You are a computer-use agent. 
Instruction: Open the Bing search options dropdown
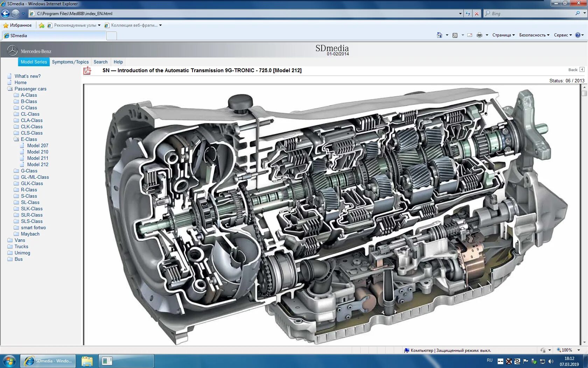coord(584,13)
